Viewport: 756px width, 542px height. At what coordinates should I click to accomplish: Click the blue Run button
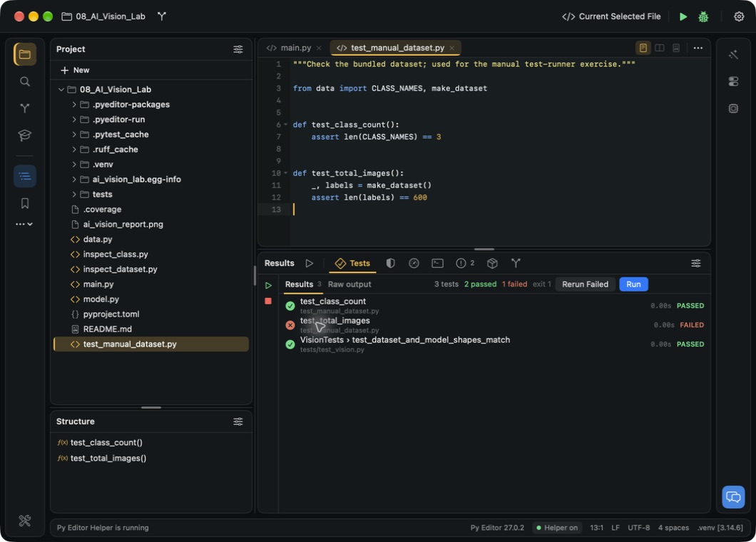[x=633, y=285]
